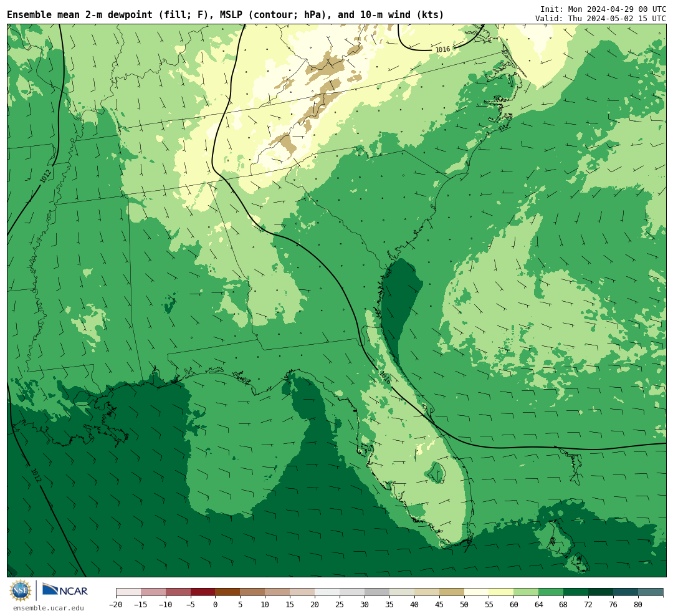This screenshot has width=673, height=616.
Task: Click the colorbar label 80
Action: [638, 604]
